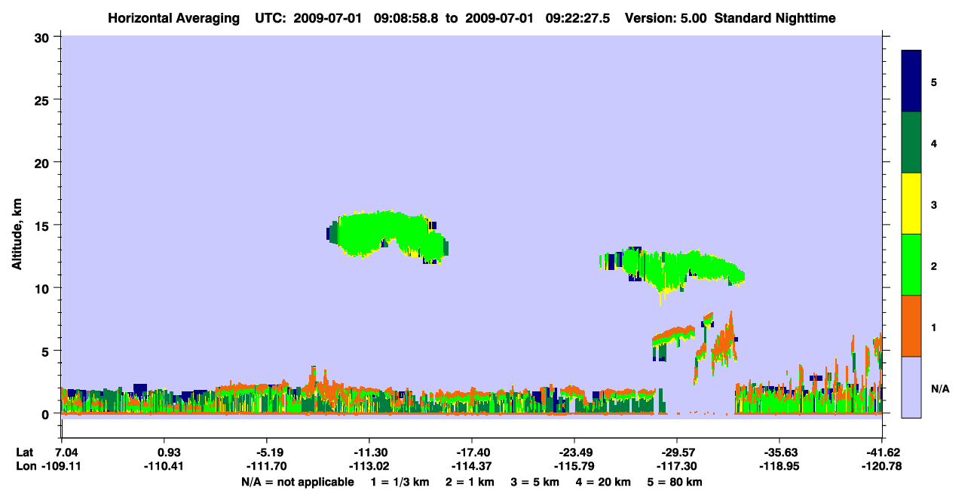
Task: Click the longitude value -120.78
Action: (882, 466)
